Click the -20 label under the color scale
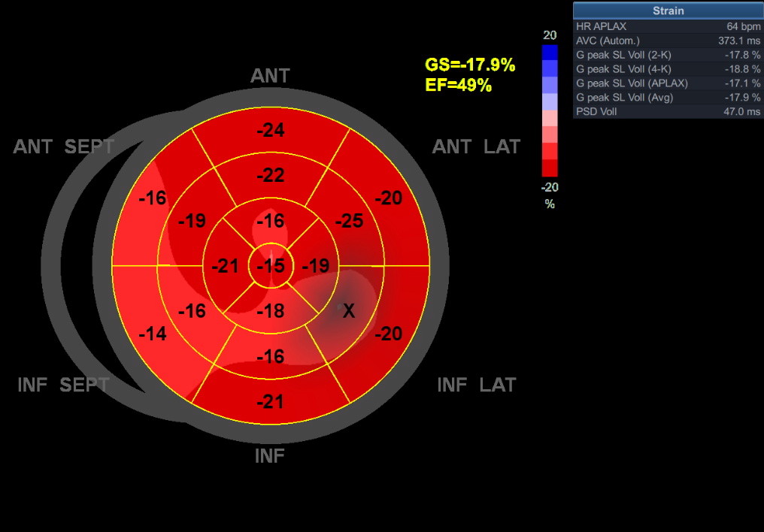 click(550, 187)
